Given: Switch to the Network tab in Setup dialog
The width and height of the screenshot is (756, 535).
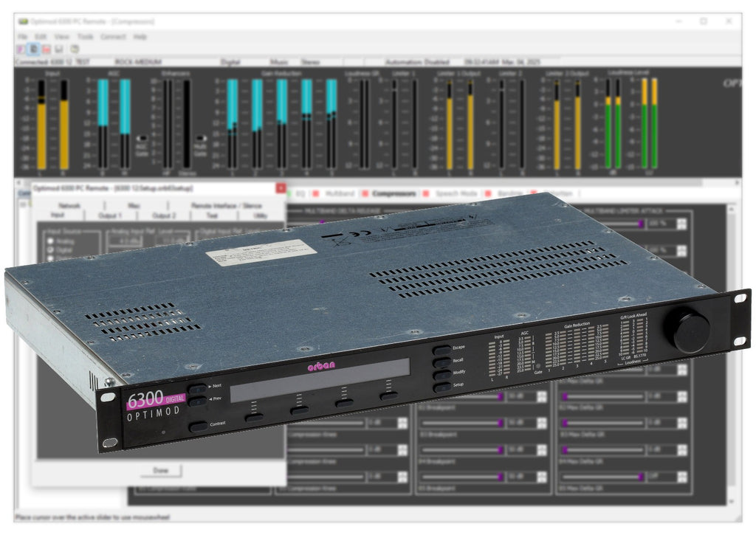Looking at the screenshot, I should [69, 206].
